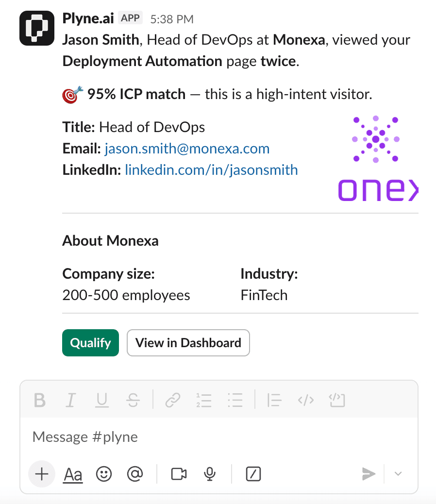Screen dimensions: 436x504
Task: Hide formatting toolbar with Aa toggle
Action: coord(73,474)
